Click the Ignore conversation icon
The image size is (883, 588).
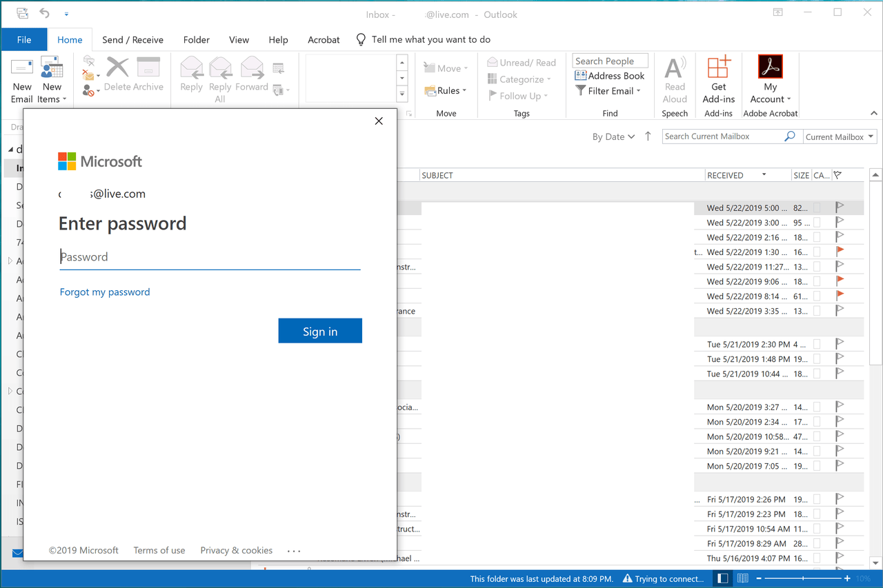(x=89, y=61)
